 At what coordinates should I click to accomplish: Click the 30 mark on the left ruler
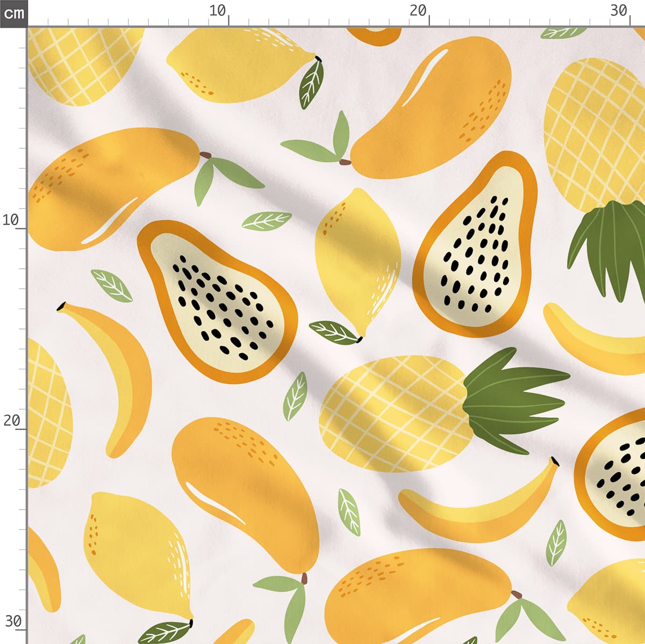click(12, 621)
